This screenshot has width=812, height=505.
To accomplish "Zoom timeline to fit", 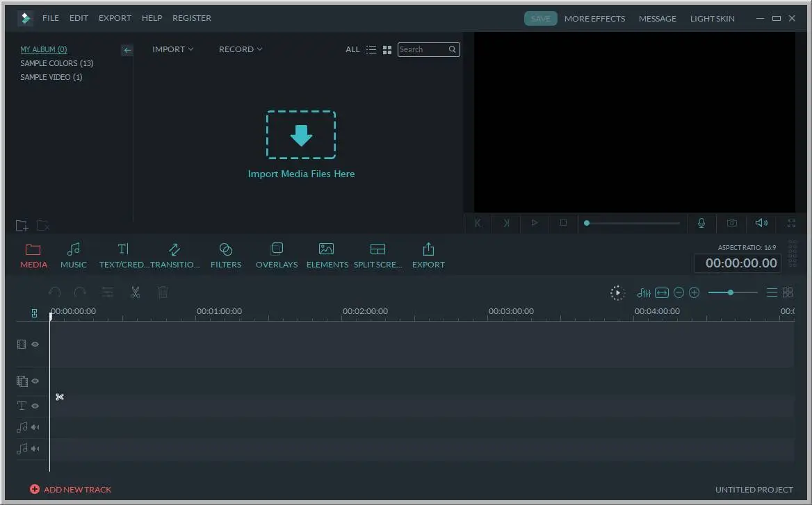I will pos(661,293).
